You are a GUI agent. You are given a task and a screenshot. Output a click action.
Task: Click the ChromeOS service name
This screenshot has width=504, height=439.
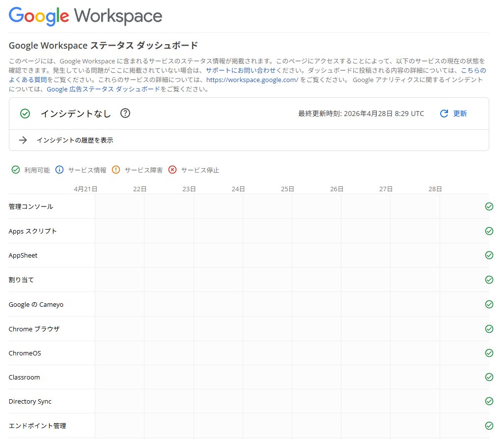[x=25, y=353]
